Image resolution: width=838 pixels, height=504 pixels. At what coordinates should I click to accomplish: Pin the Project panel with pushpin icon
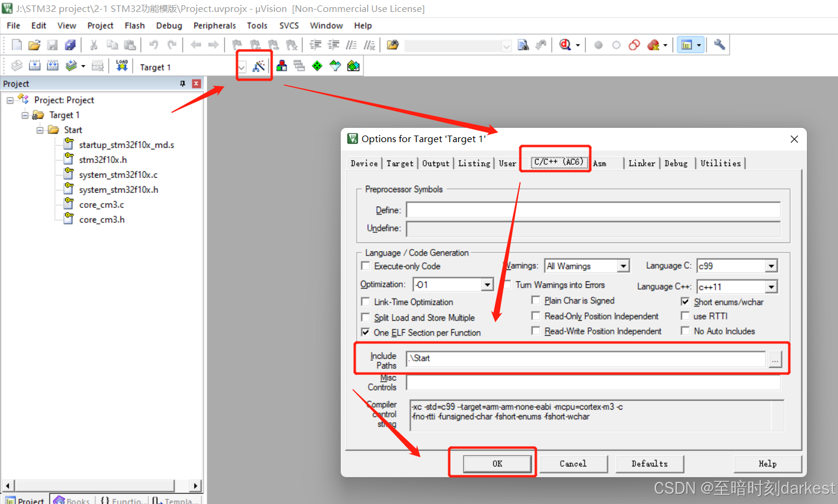click(x=183, y=84)
